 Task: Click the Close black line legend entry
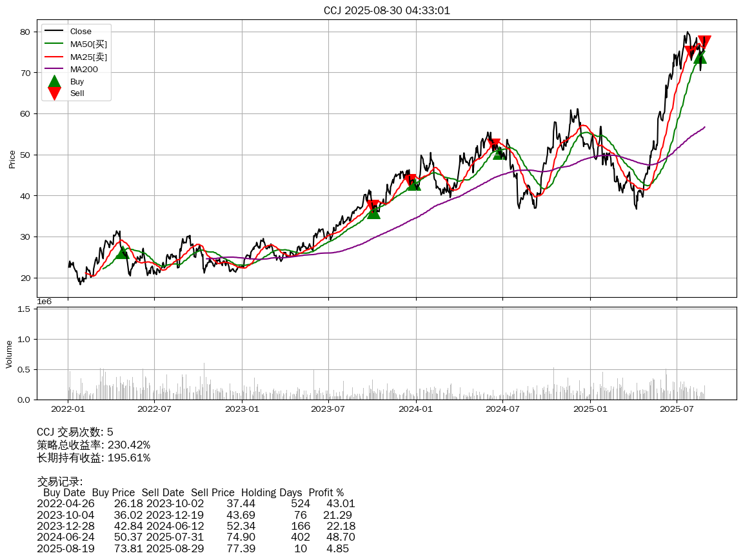[81, 32]
